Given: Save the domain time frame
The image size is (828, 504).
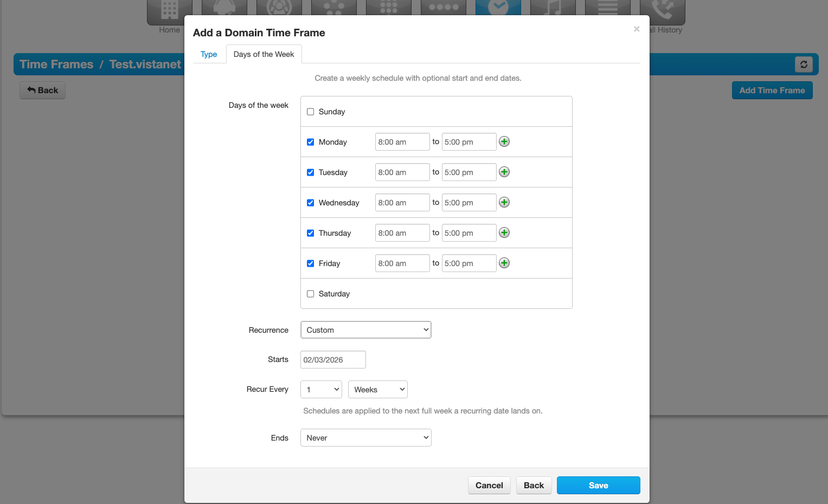Looking at the screenshot, I should [599, 486].
